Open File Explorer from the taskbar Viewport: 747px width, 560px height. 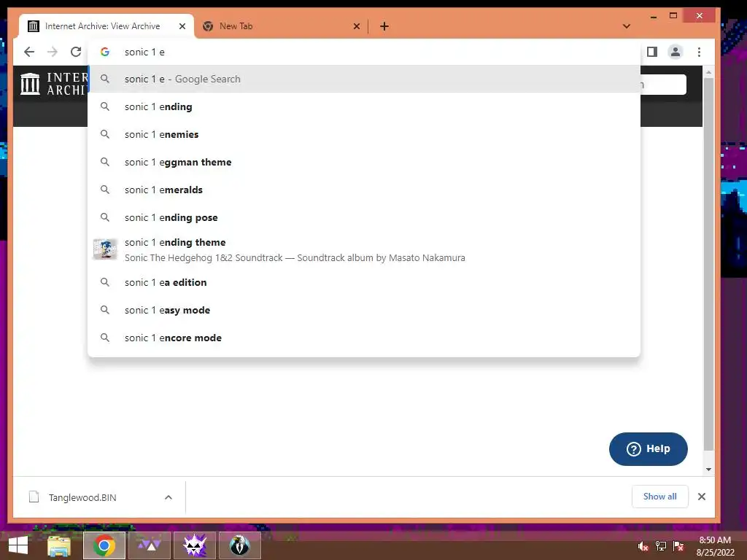[59, 545]
